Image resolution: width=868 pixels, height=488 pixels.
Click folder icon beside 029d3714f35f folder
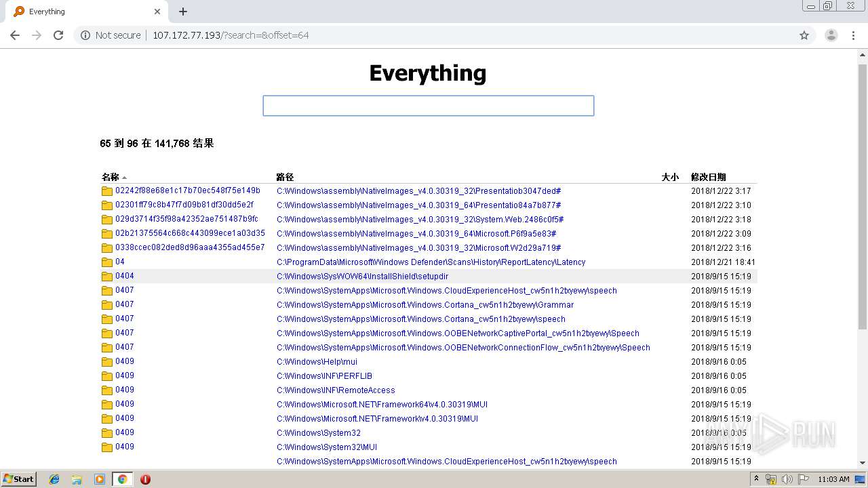point(106,220)
